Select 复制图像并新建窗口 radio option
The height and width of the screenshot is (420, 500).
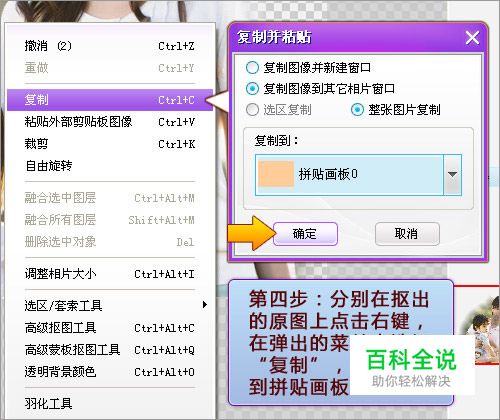click(252, 68)
